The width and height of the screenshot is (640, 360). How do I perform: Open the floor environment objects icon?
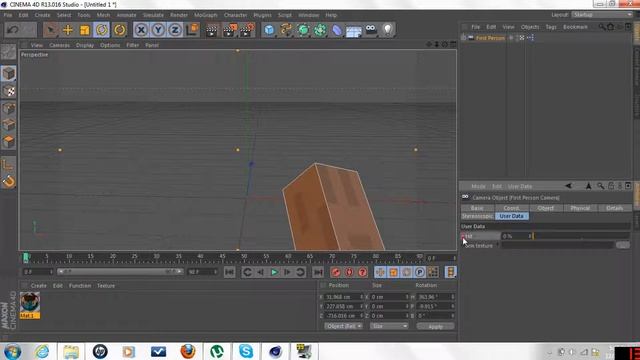point(353,31)
